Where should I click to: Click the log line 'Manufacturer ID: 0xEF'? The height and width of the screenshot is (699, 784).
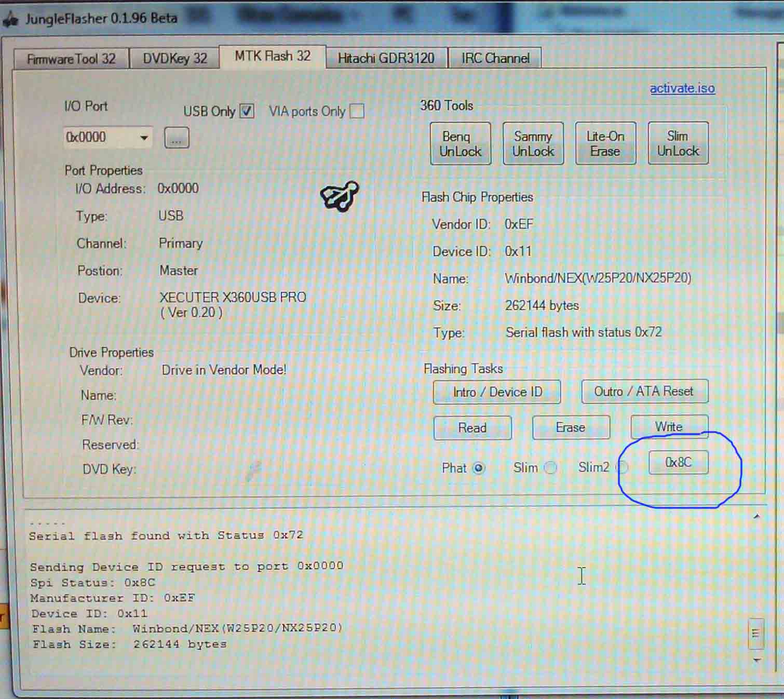point(113,598)
